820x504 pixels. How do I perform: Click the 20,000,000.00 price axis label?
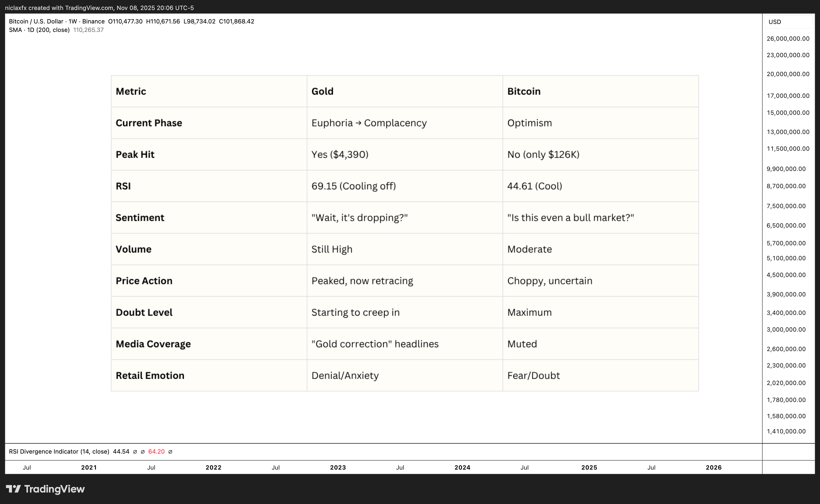point(788,74)
